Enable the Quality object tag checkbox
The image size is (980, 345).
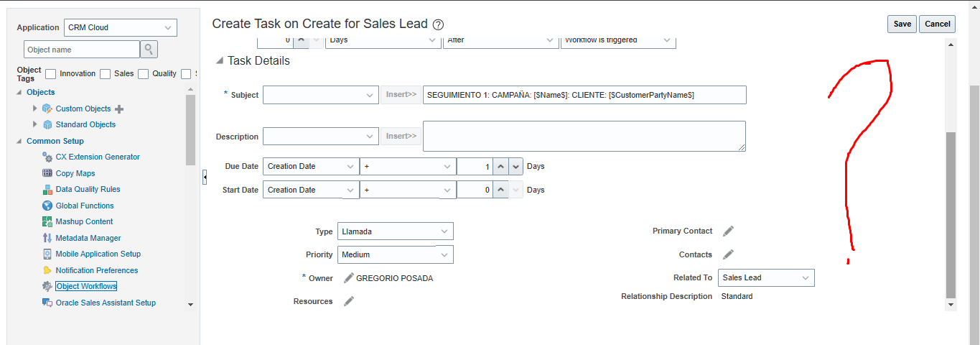144,73
